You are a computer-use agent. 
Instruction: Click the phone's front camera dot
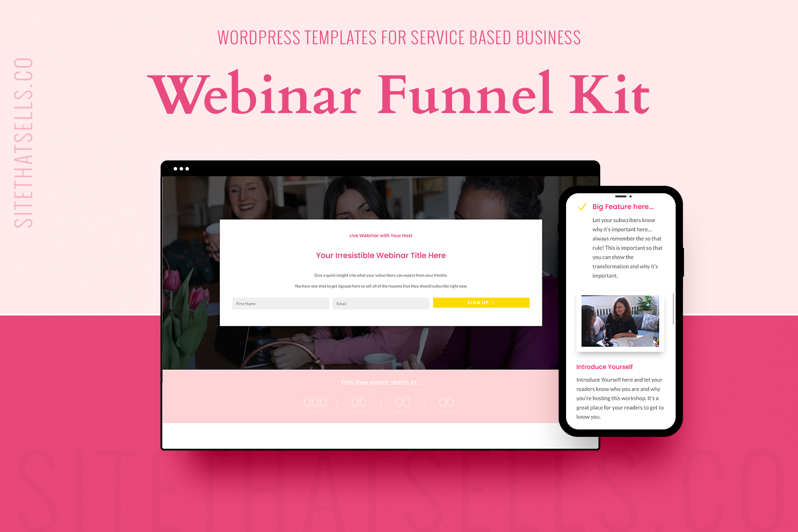[631, 196]
